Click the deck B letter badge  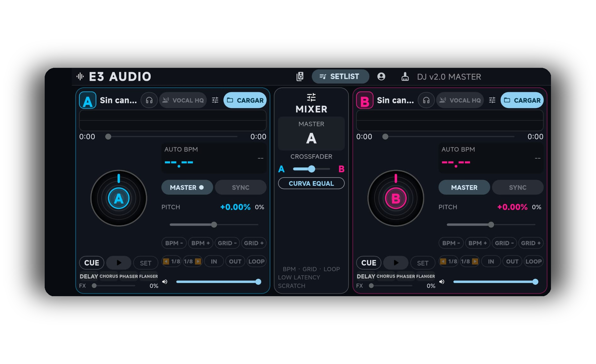[x=365, y=100]
